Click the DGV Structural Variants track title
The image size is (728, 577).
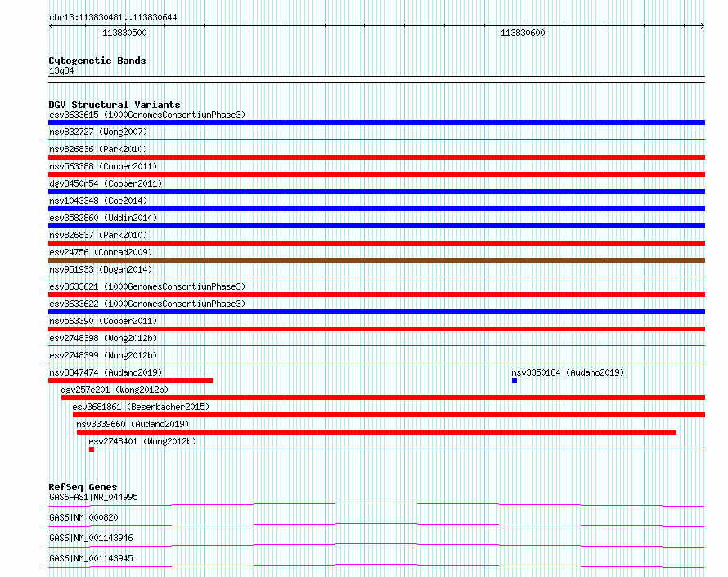[x=115, y=105]
